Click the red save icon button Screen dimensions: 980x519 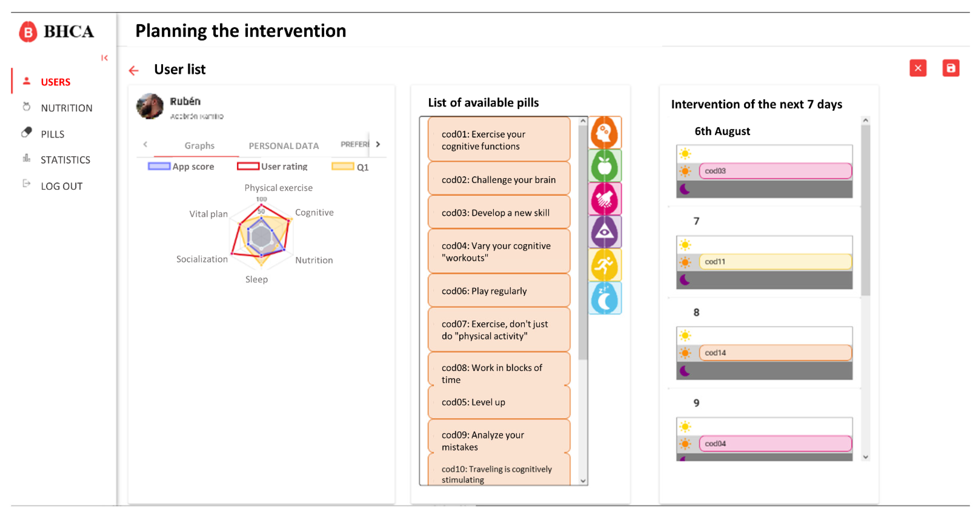(x=950, y=68)
